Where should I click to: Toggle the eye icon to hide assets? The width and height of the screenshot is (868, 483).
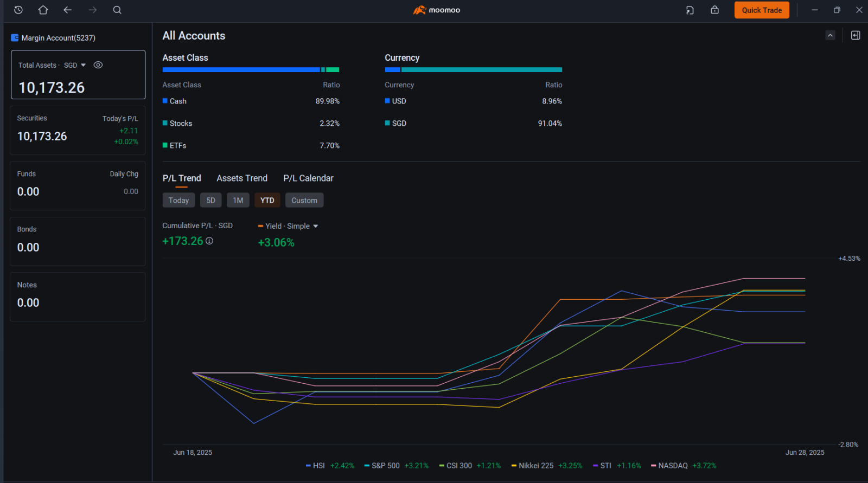click(98, 65)
